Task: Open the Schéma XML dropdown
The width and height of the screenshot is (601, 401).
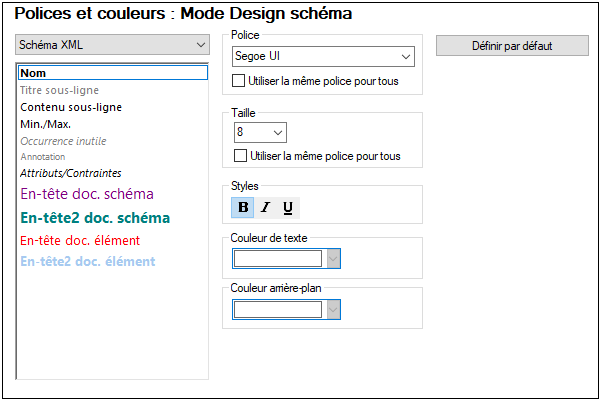Action: click(112, 45)
